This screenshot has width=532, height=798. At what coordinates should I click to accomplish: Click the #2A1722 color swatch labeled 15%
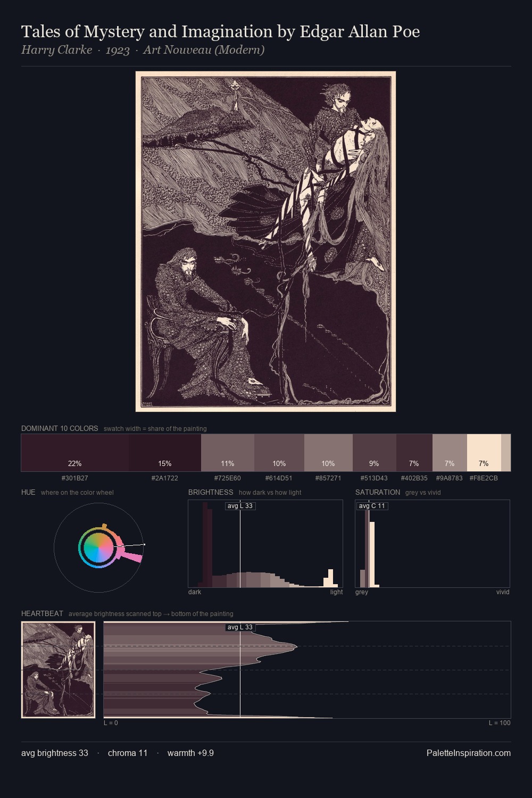coord(165,453)
